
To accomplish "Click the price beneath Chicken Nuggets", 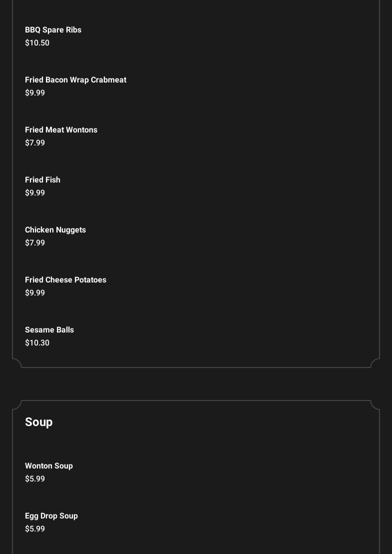I will 35,243.
